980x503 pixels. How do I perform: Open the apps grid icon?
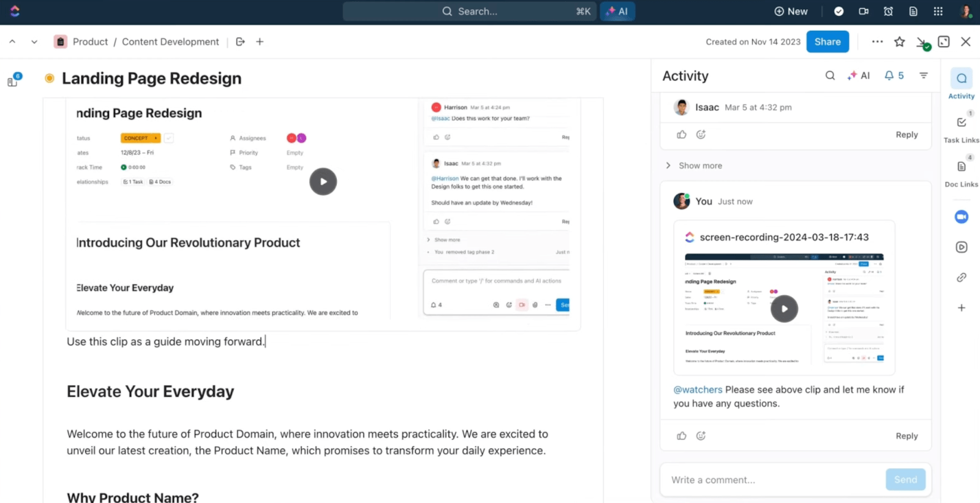[938, 11]
